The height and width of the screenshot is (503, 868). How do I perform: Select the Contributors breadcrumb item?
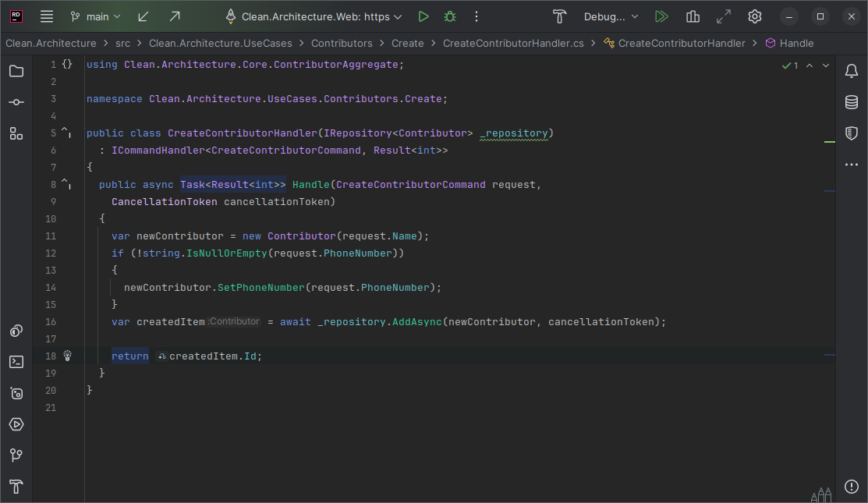[342, 43]
